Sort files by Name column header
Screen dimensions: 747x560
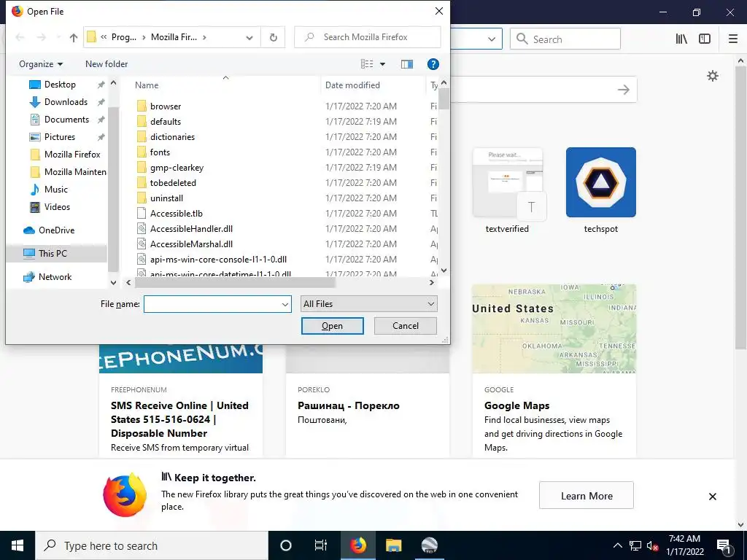coord(146,85)
